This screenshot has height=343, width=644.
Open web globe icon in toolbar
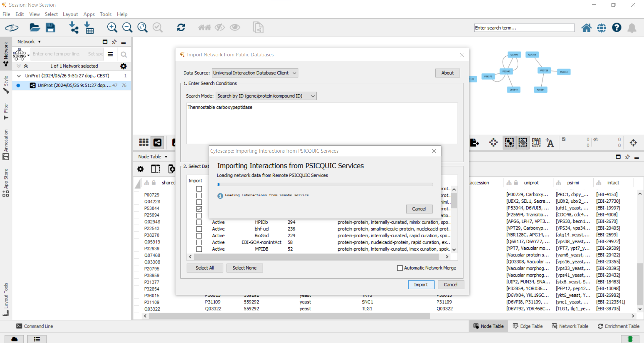pos(601,28)
